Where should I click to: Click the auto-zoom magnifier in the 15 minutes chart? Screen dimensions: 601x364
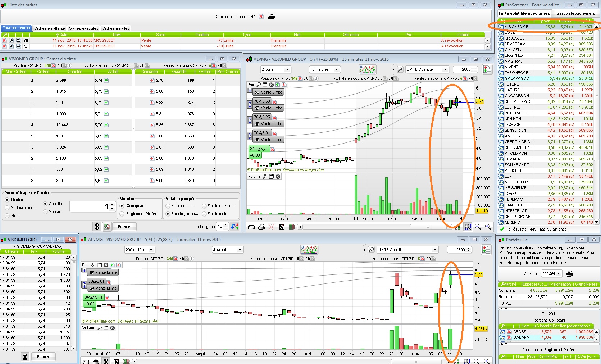click(x=468, y=227)
